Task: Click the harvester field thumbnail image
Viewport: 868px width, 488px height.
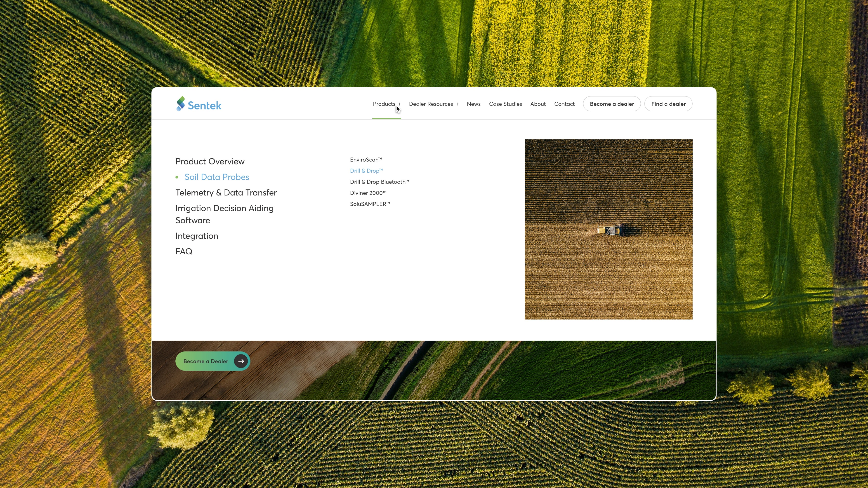Action: click(x=608, y=229)
